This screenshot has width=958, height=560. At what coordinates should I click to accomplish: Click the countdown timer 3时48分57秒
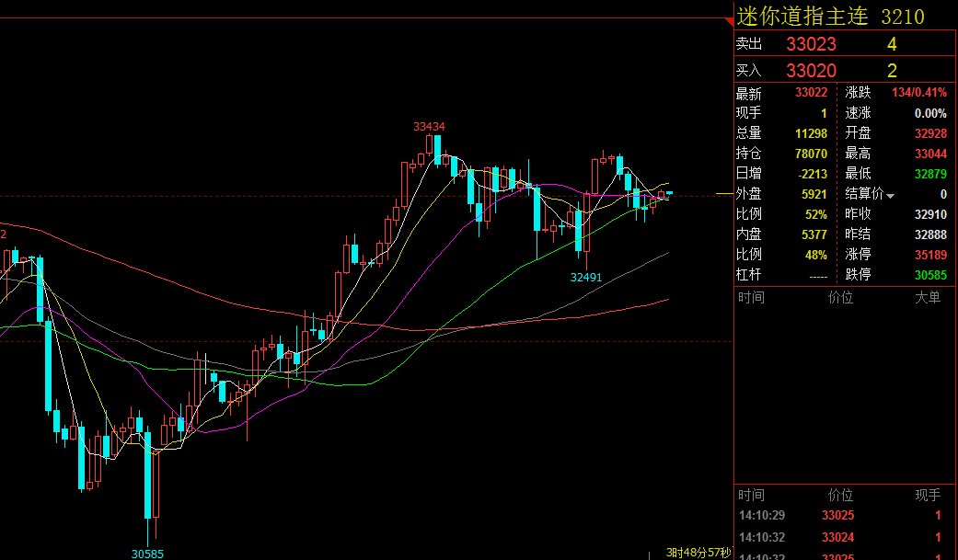(698, 553)
